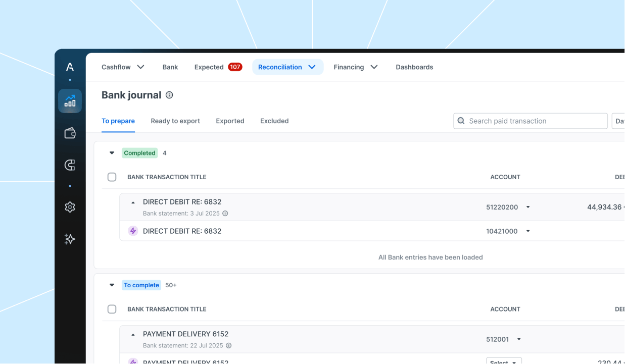Click 'Bank statement: 3 Jul 2025' text
This screenshot has height=364, width=625.
point(181,214)
